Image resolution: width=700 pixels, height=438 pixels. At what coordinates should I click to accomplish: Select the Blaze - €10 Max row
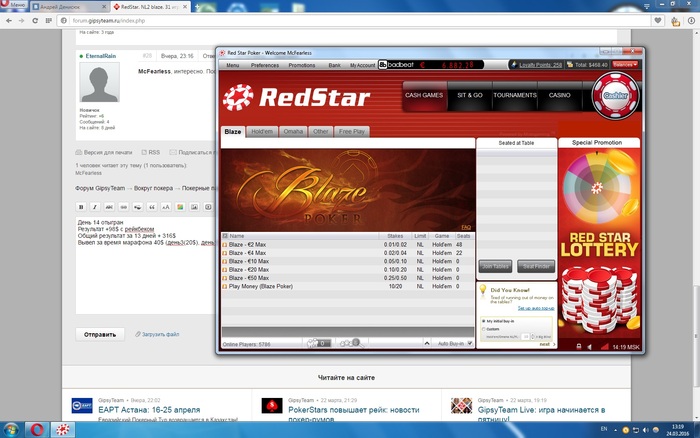348,261
